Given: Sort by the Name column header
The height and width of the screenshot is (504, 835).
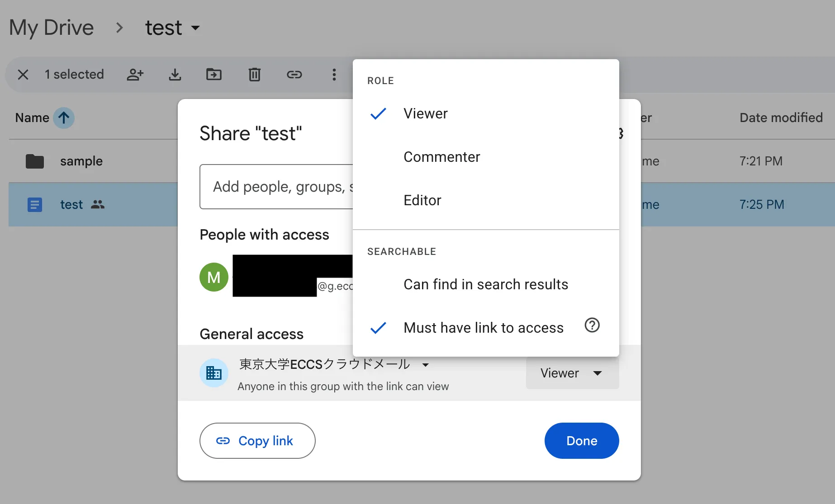Looking at the screenshot, I should [x=32, y=118].
